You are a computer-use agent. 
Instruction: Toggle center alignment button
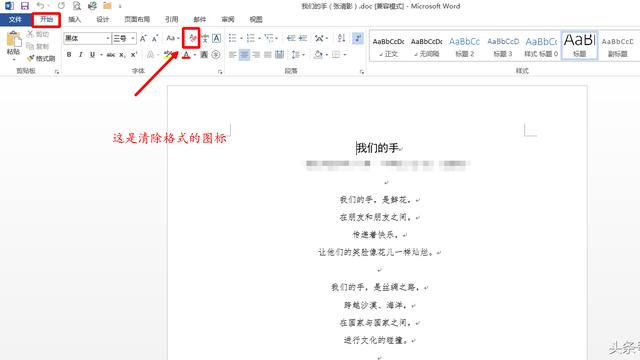coord(244,55)
